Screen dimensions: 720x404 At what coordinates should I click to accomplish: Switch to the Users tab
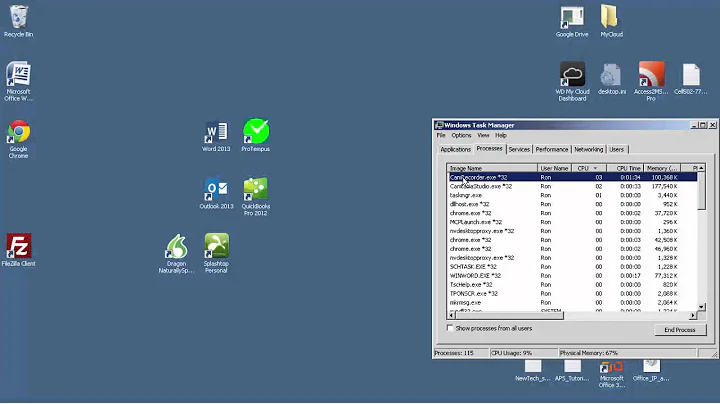tap(616, 149)
